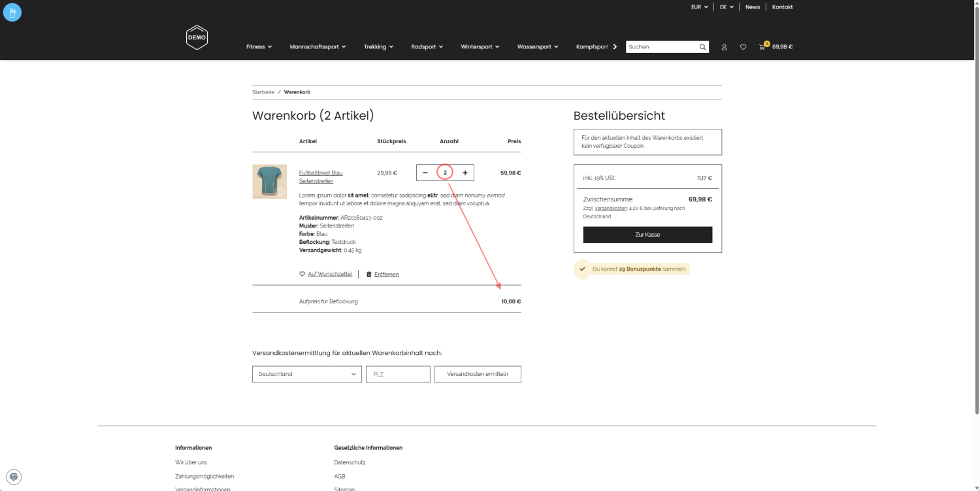
Task: Open the wishlist heart icon in header
Action: [x=743, y=46]
